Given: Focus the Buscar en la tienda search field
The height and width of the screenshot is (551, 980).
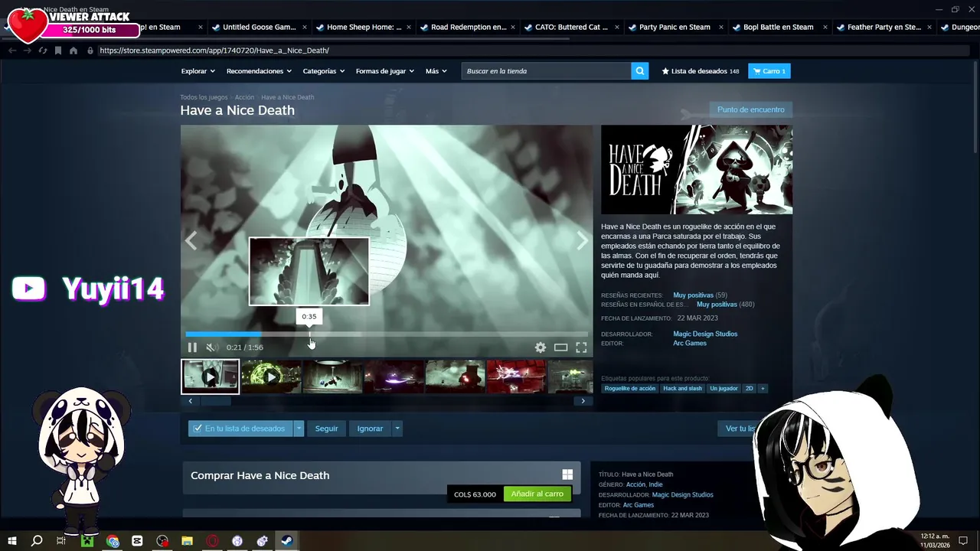Looking at the screenshot, I should pos(547,71).
